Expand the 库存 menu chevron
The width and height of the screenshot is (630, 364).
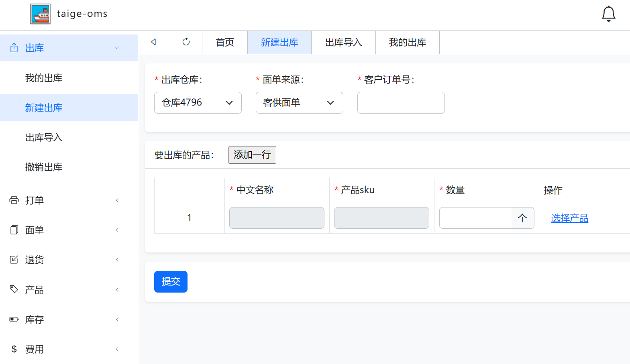click(117, 319)
